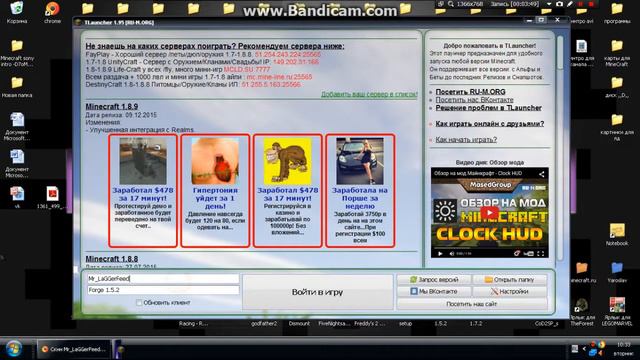Open the Minecraft sony intro folder

point(17,53)
